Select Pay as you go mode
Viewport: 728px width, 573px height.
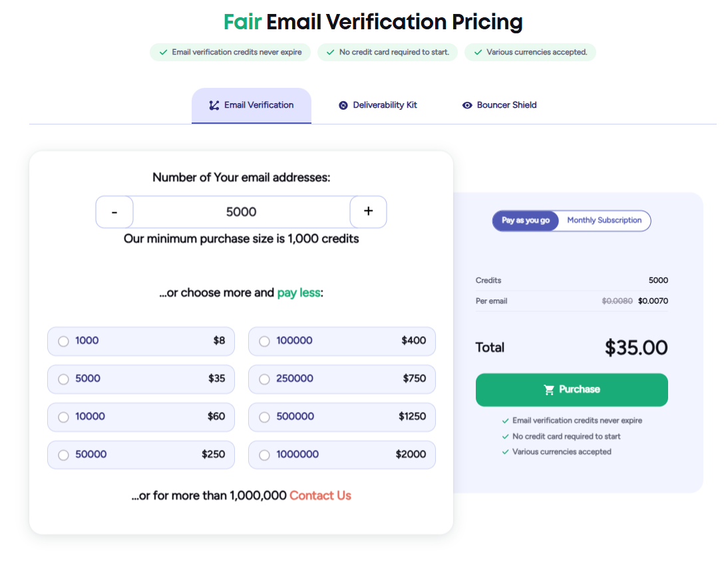pyautogui.click(x=526, y=220)
